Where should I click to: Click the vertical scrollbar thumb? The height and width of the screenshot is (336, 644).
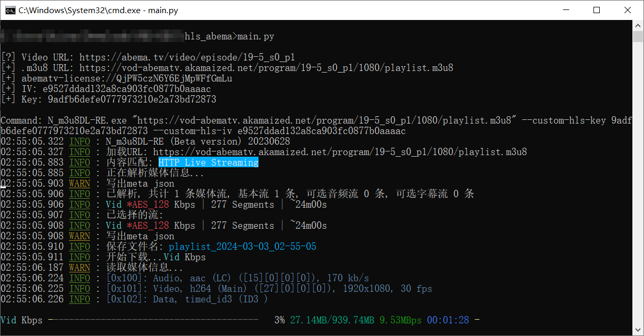638,37
